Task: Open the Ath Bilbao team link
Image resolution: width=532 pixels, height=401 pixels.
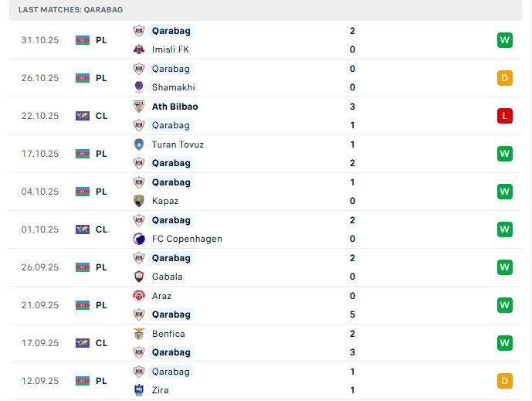Action: click(175, 107)
